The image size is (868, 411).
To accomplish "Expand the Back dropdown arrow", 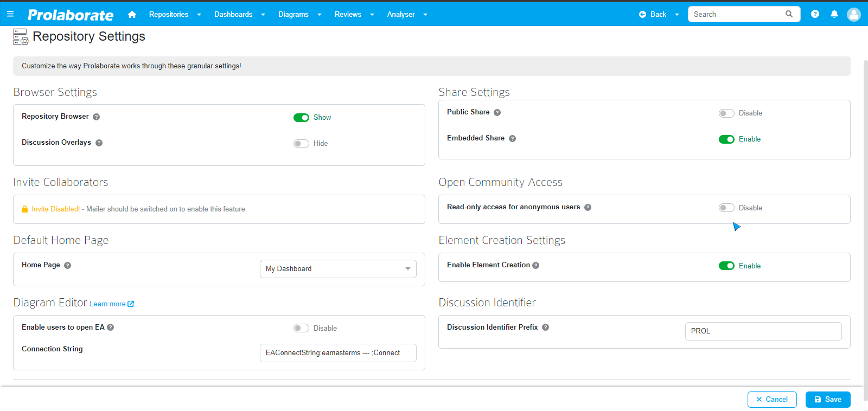I will 677,15.
